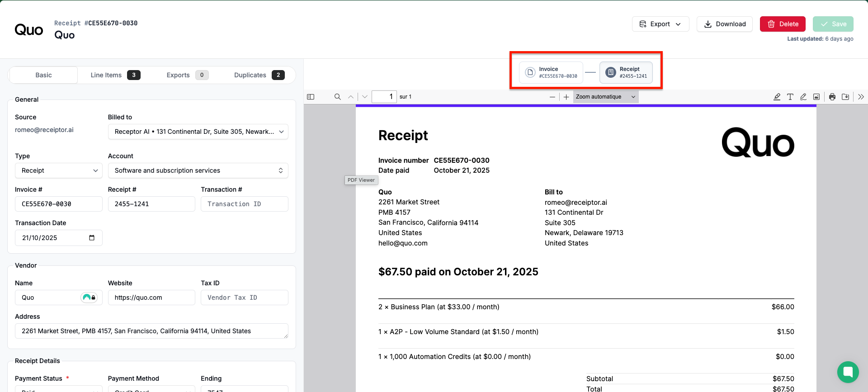
Task: Click the $67.50 paid heading
Action: click(458, 272)
